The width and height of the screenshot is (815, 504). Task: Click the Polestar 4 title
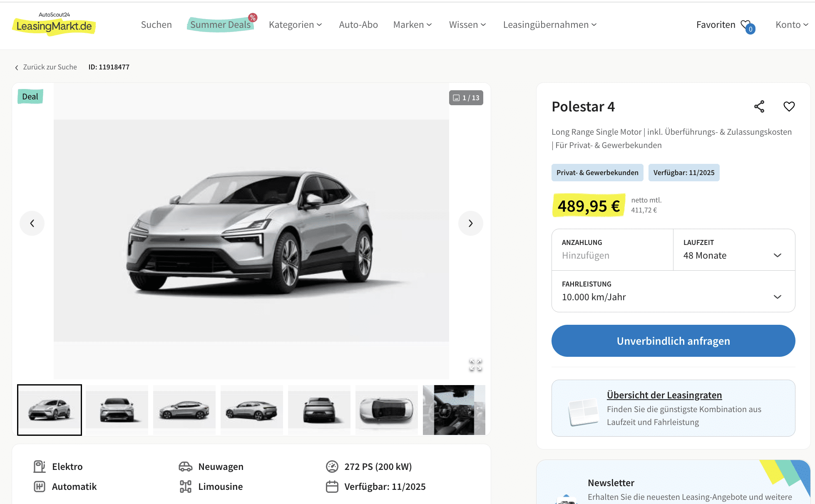tap(583, 106)
